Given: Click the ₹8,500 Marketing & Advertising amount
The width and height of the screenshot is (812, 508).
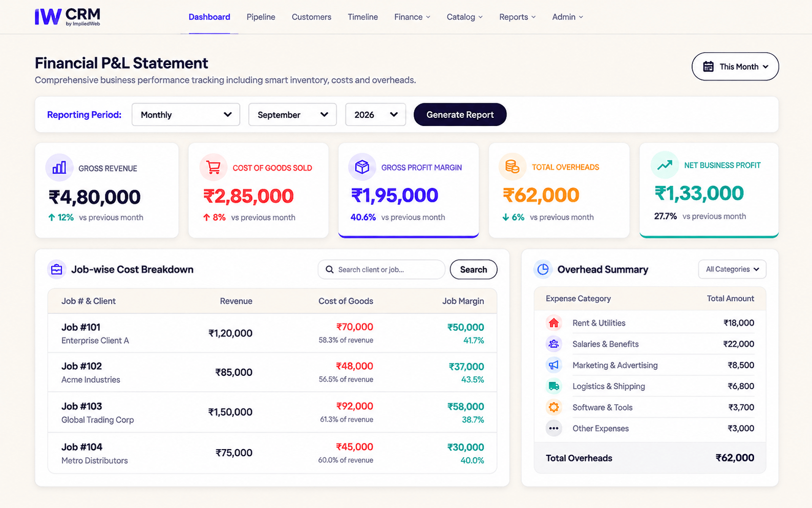Looking at the screenshot, I should [x=741, y=365].
